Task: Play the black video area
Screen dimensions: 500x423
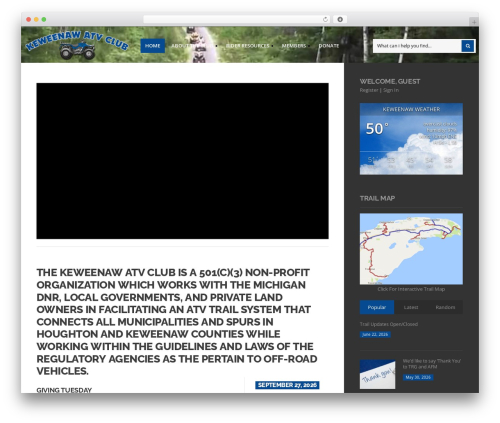Action: (182, 161)
